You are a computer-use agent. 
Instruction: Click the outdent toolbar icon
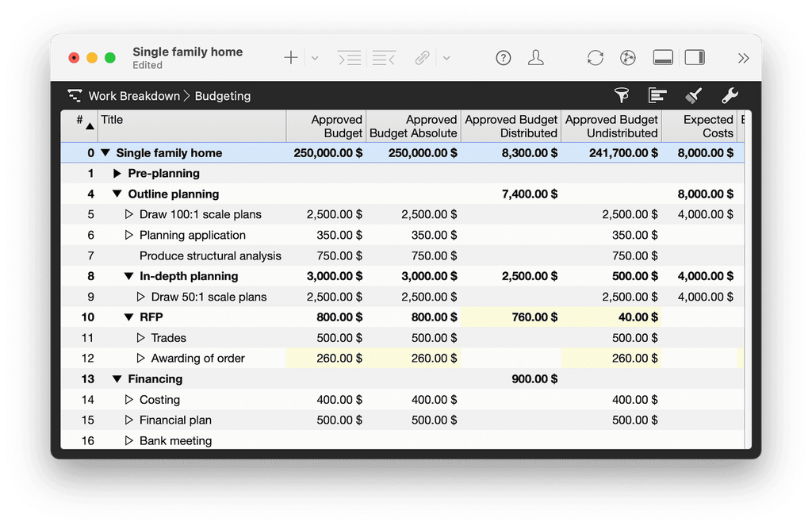tap(384, 58)
